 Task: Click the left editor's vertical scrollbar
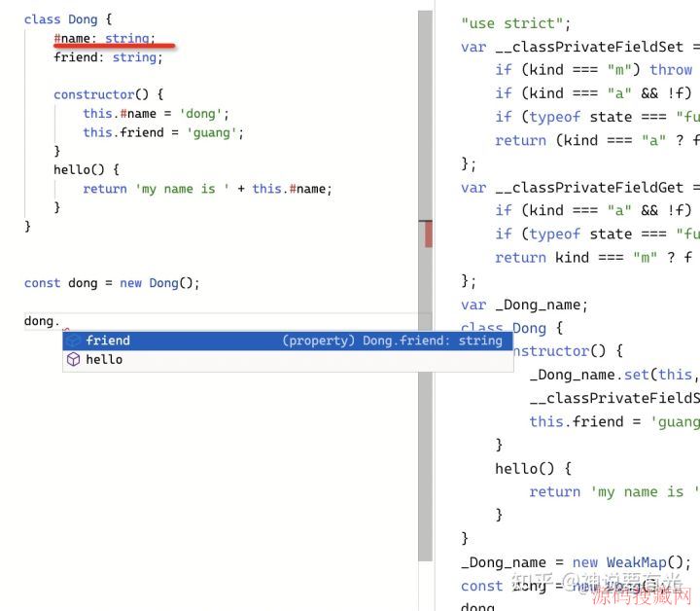coord(426,286)
